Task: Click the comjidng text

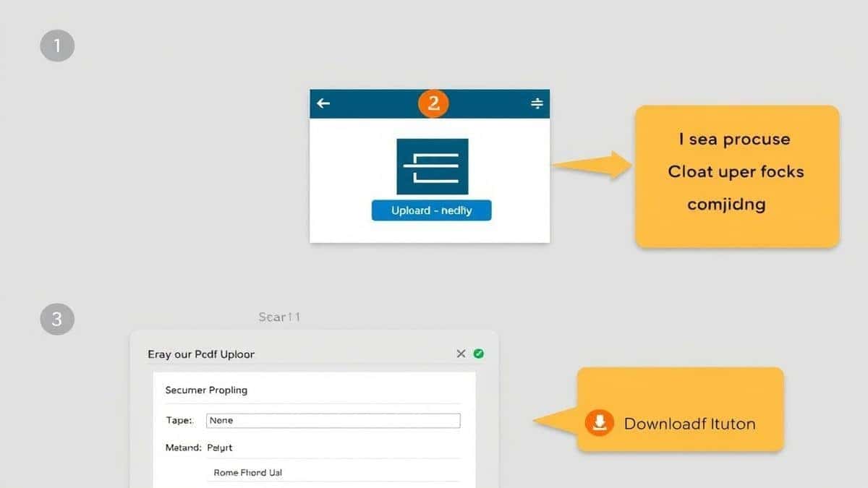Action: [x=726, y=205]
